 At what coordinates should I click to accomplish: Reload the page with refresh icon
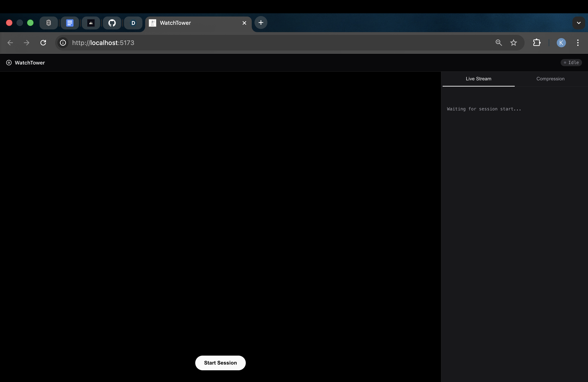[x=43, y=43]
